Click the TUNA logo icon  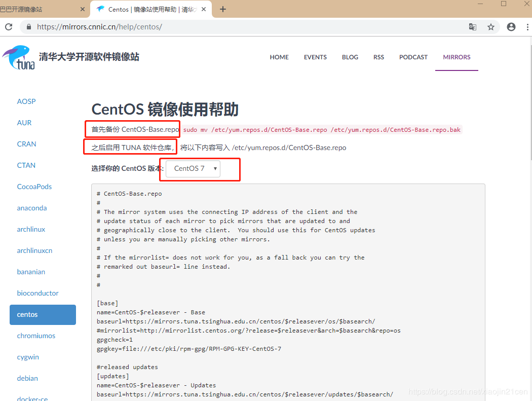point(19,57)
